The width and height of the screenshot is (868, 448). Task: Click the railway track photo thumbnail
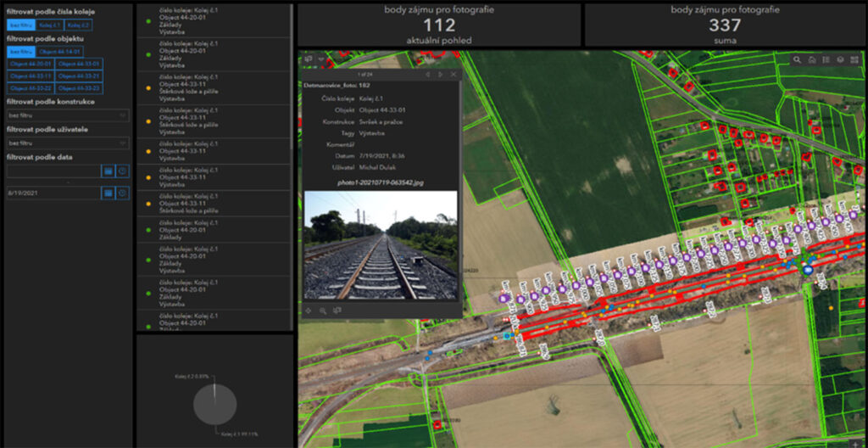[x=380, y=245]
